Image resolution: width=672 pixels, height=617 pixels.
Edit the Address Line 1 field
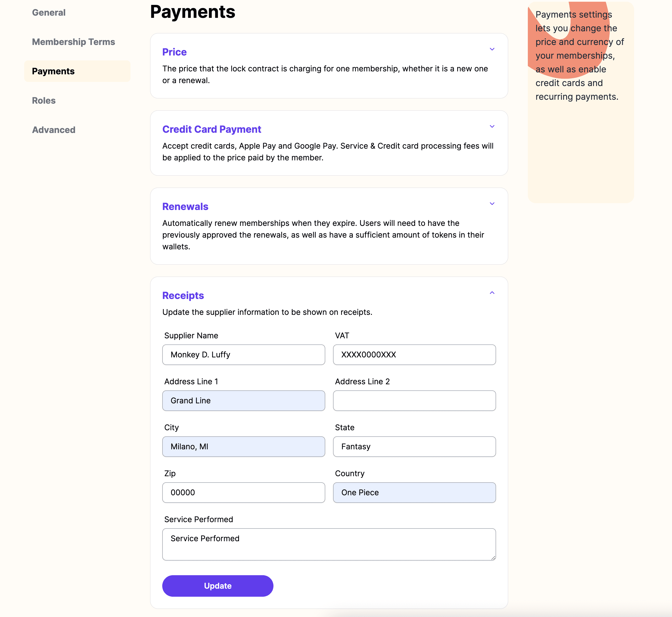tap(244, 400)
